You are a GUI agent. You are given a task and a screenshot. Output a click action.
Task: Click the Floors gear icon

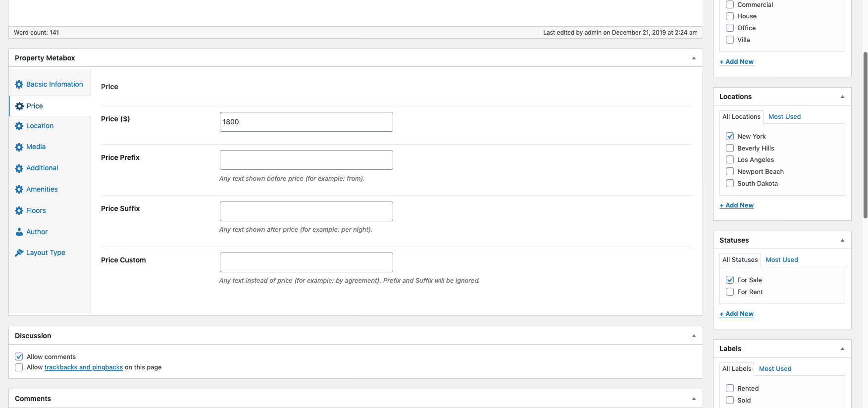point(19,211)
